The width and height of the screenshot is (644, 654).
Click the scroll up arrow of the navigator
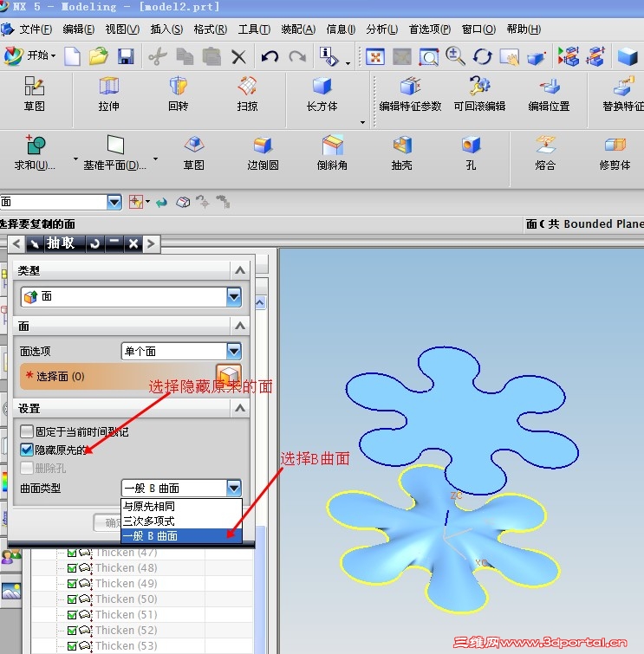pyautogui.click(x=260, y=302)
